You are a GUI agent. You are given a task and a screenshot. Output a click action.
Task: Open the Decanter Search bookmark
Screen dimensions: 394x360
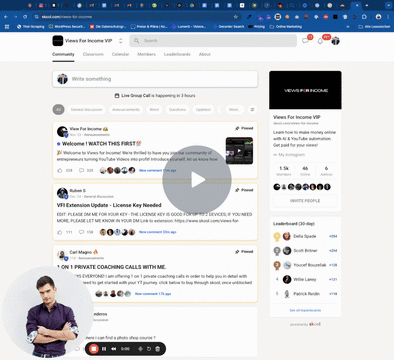(x=229, y=26)
